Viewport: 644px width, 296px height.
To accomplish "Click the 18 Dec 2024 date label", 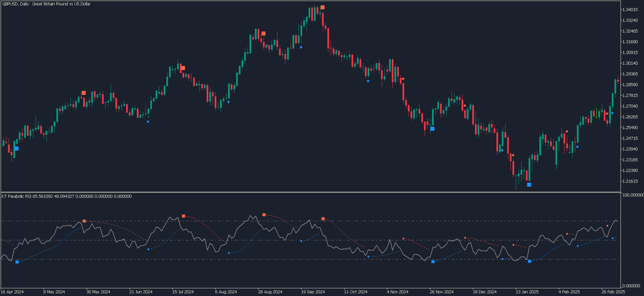I will 485,292.
